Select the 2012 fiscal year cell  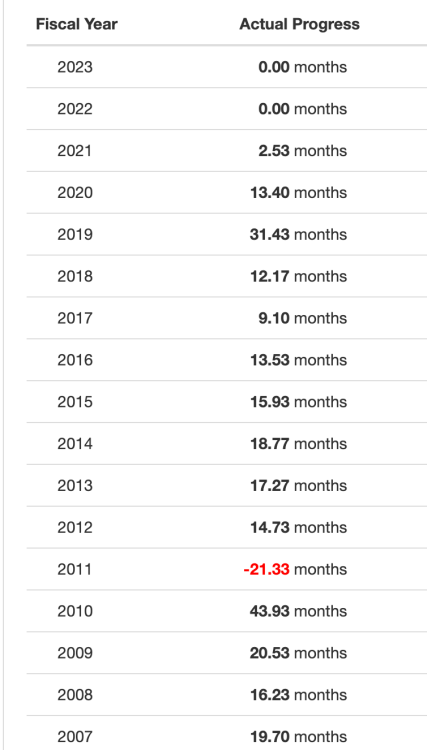pyautogui.click(x=75, y=528)
